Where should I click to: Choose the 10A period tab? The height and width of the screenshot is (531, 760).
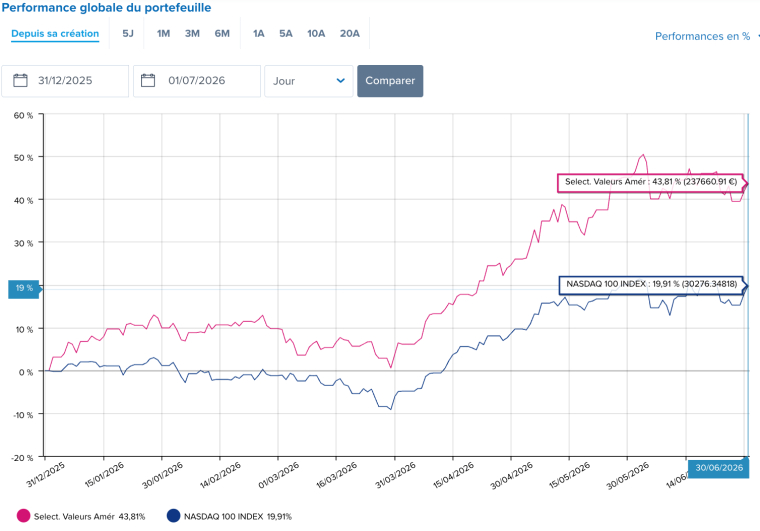tap(316, 33)
